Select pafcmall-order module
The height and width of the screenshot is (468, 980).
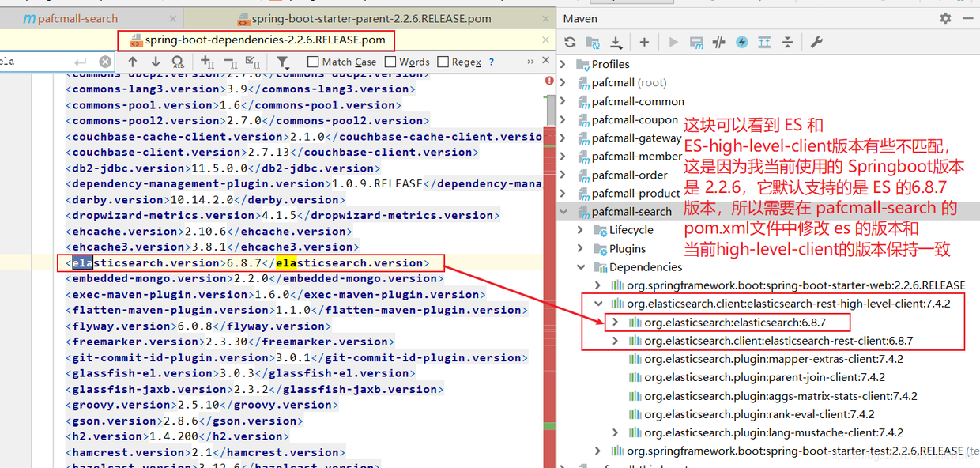(629, 175)
